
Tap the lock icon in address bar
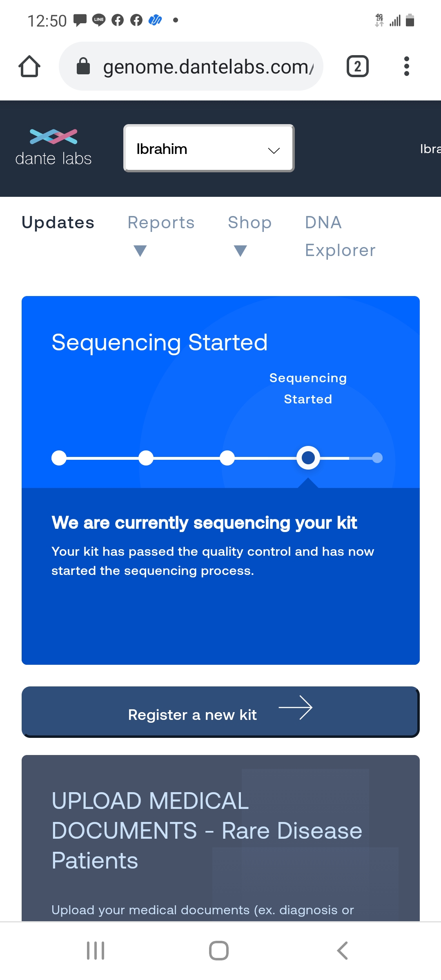click(83, 66)
